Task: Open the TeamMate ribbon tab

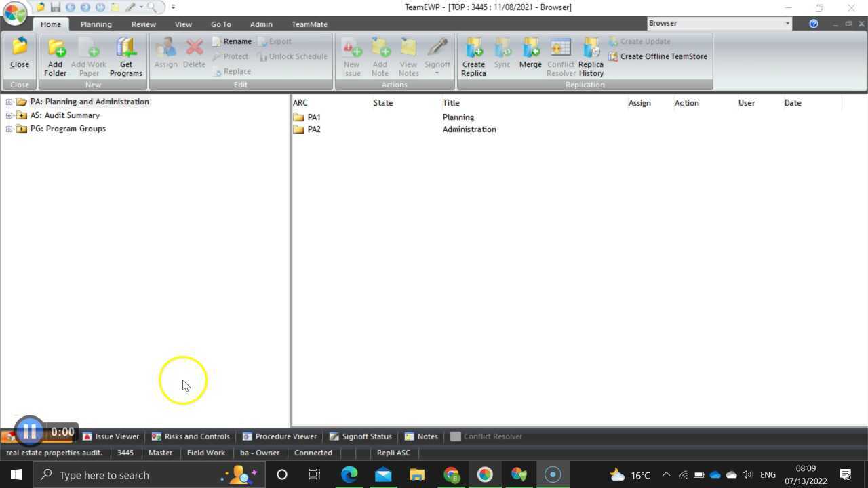Action: 309,24
